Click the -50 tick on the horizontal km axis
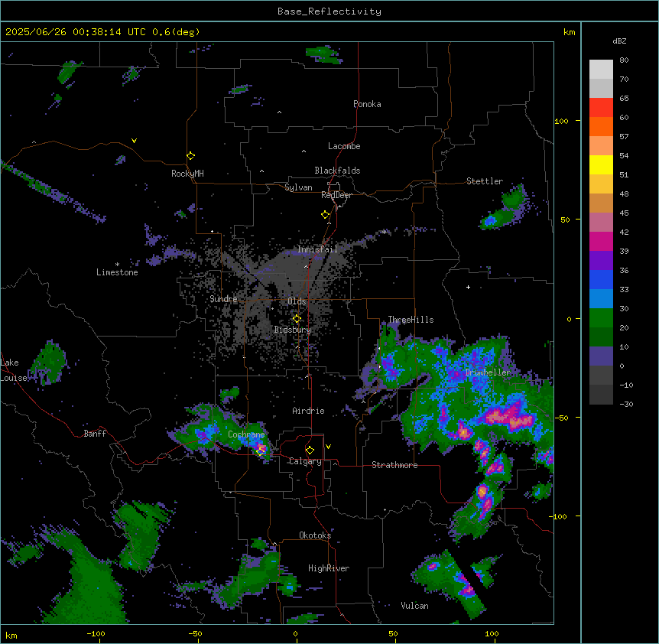 pyautogui.click(x=195, y=633)
